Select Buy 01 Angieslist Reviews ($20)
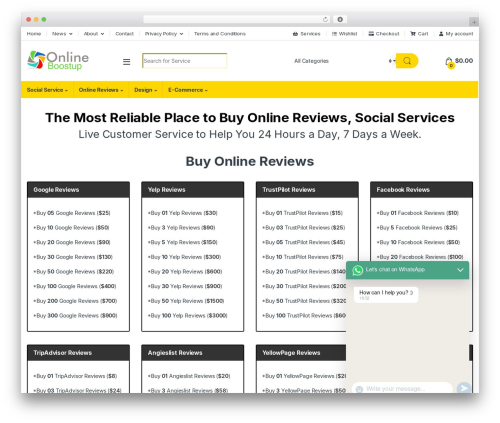The width and height of the screenshot is (500, 423). tap(189, 376)
